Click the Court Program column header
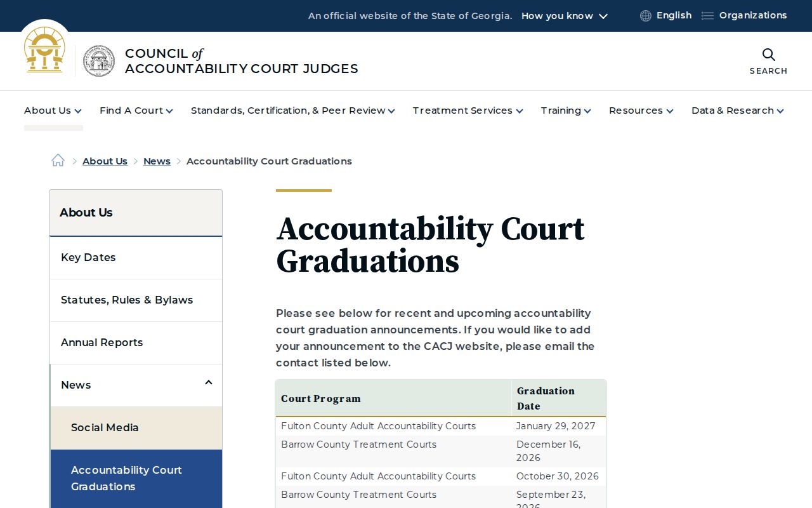Viewport: 812px width, 508px height. (393, 399)
